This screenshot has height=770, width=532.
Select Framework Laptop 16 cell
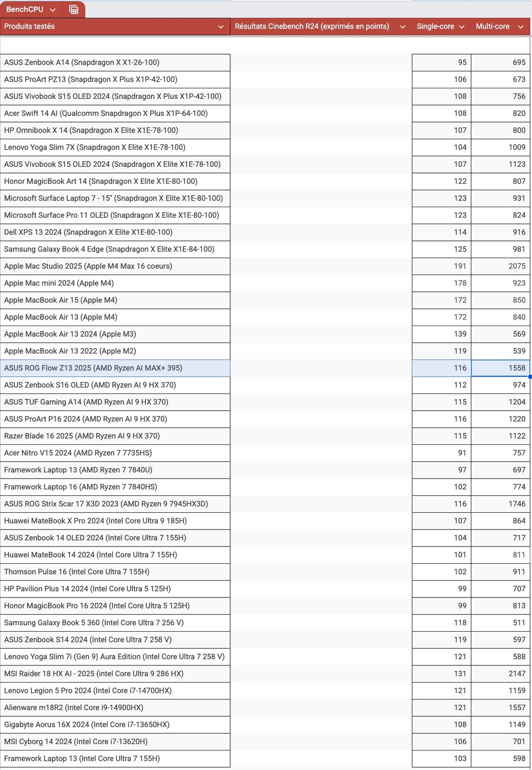click(x=115, y=487)
